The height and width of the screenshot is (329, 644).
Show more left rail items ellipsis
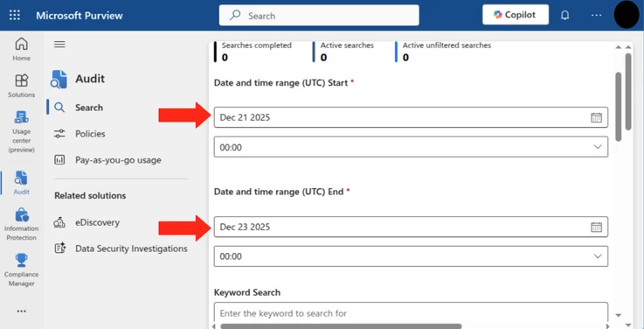[21, 311]
